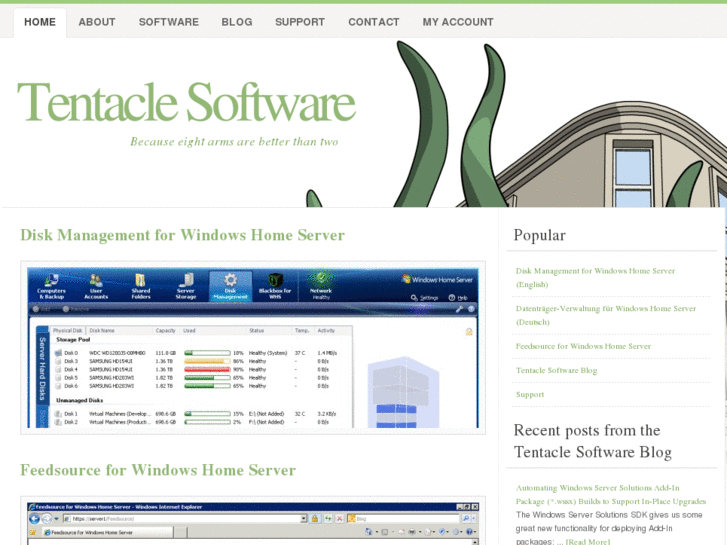This screenshot has height=545, width=727.
Task: Open the HOME navigation tab
Action: tap(40, 22)
